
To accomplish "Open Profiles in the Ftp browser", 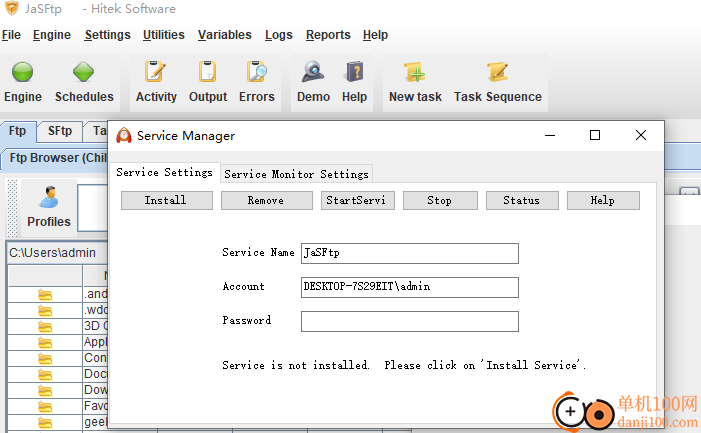I will coord(49,207).
